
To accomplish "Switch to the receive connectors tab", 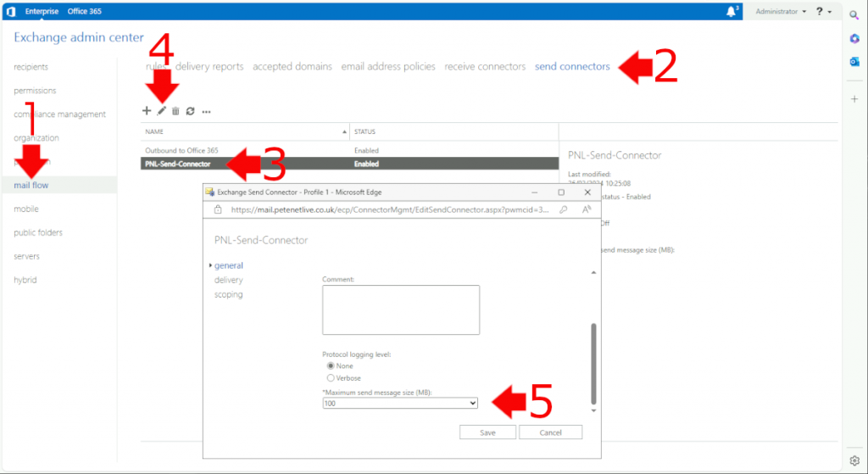I will pos(485,66).
